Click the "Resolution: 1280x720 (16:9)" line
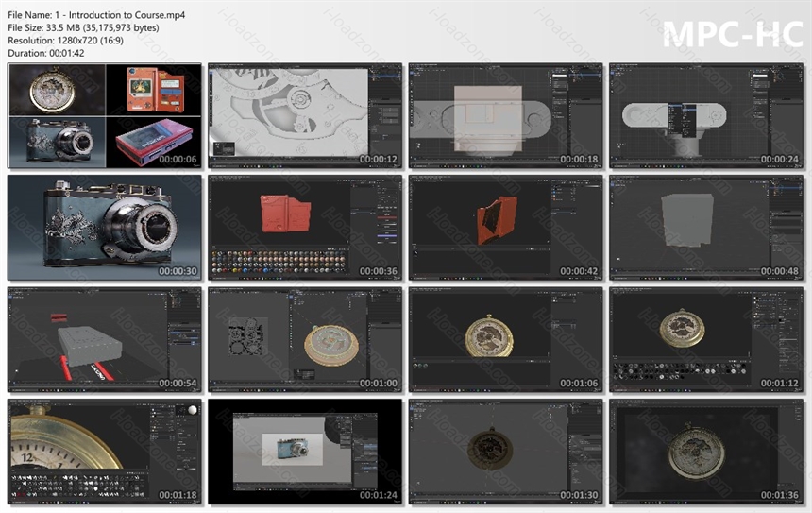The height and width of the screenshot is (513, 812). [66, 40]
